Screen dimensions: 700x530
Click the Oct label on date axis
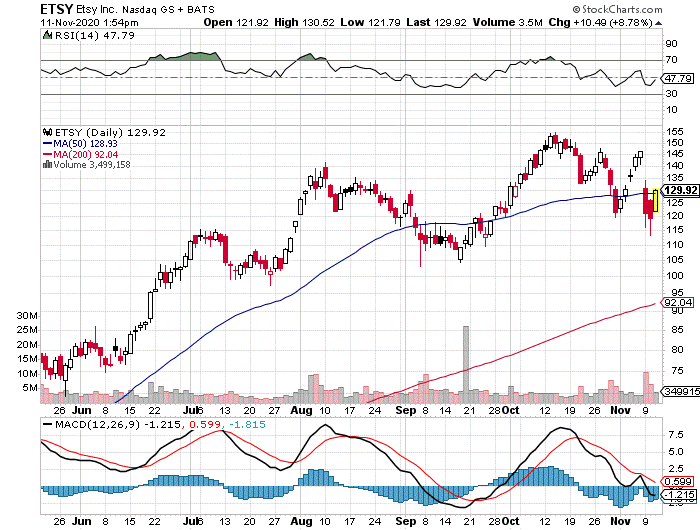coord(511,410)
